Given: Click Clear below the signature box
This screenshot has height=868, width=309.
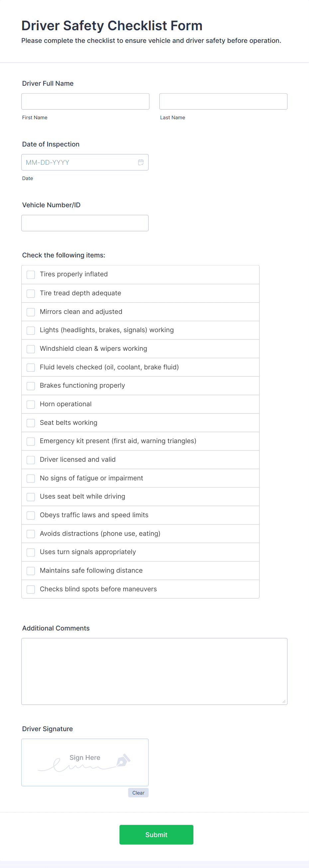Looking at the screenshot, I should point(138,793).
